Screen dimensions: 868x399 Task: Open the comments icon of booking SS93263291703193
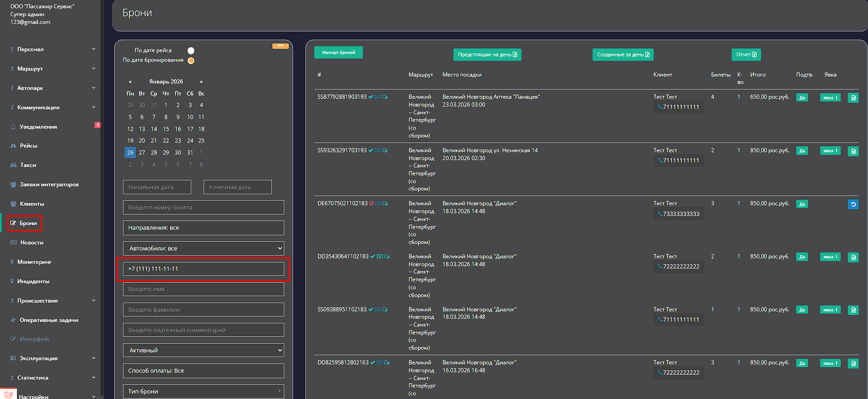pos(385,150)
